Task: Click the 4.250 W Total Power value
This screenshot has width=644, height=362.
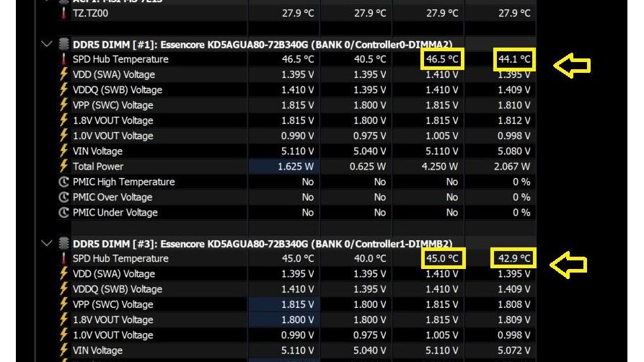Action: pyautogui.click(x=440, y=167)
